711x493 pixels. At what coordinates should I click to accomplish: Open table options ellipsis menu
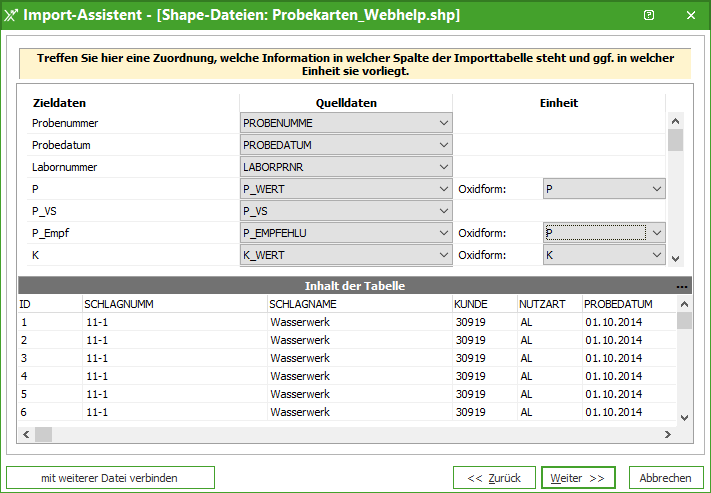[682, 286]
